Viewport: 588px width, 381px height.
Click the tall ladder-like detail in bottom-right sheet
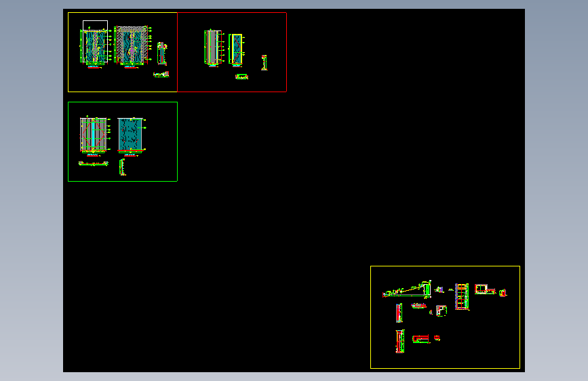click(462, 297)
